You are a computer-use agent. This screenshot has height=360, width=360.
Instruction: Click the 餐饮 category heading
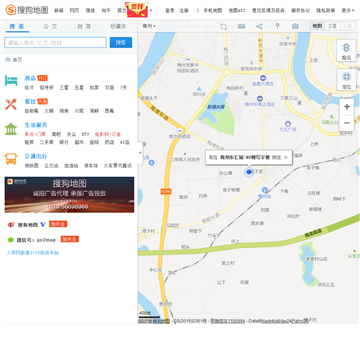point(30,101)
